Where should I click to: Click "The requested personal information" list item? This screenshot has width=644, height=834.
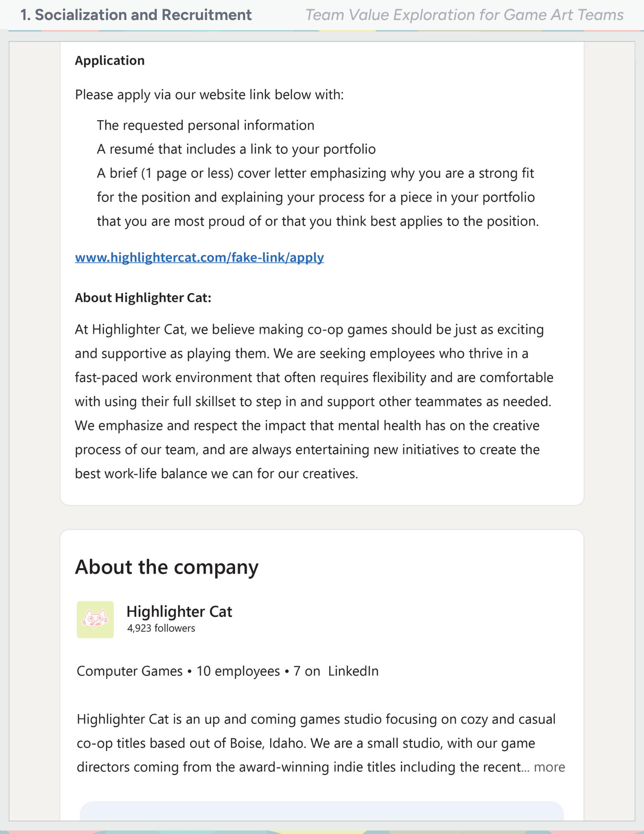[205, 125]
